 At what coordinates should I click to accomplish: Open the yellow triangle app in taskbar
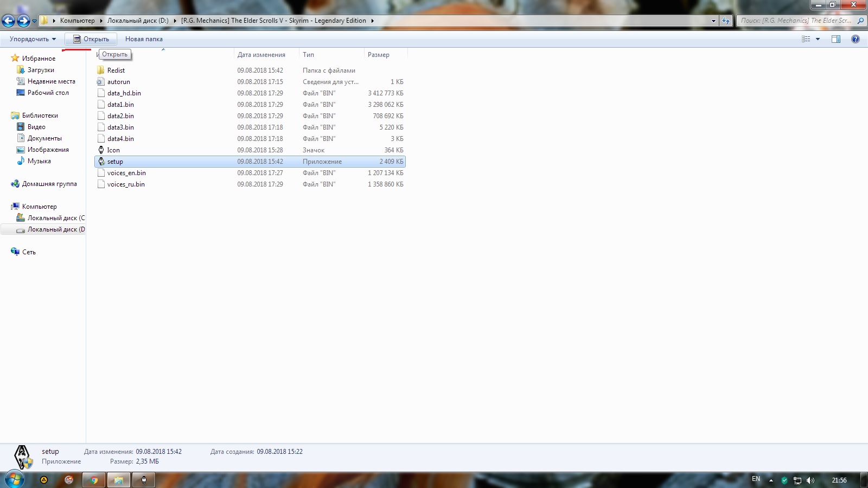[44, 480]
